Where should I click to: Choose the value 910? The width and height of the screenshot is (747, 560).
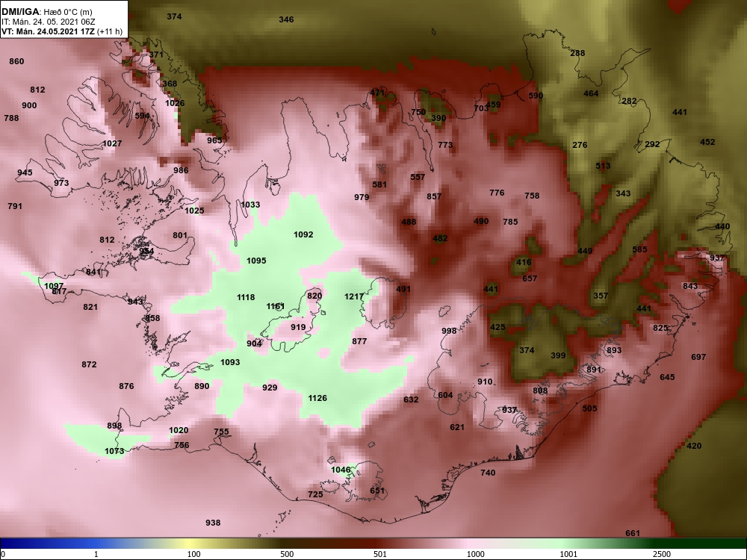[485, 382]
